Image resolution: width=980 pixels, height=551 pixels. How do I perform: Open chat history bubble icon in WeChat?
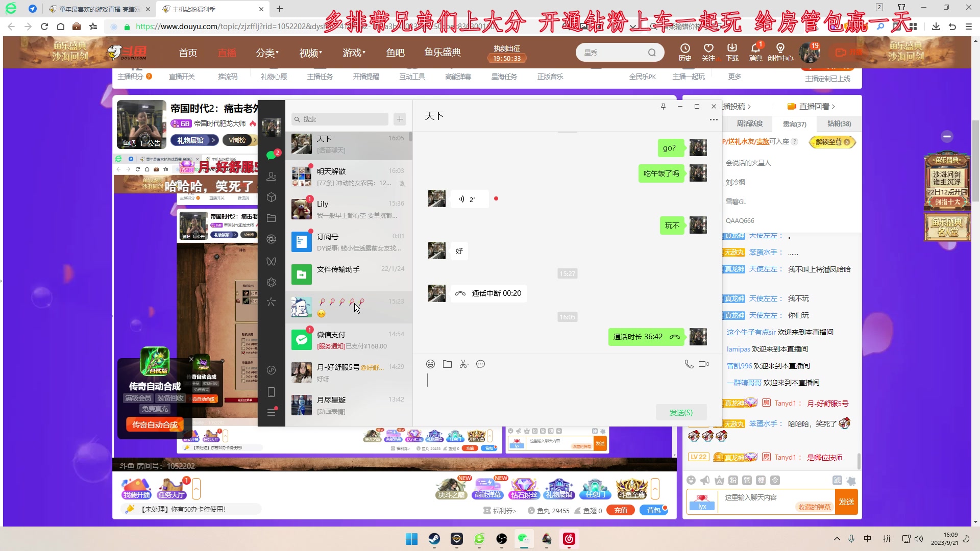[480, 364]
